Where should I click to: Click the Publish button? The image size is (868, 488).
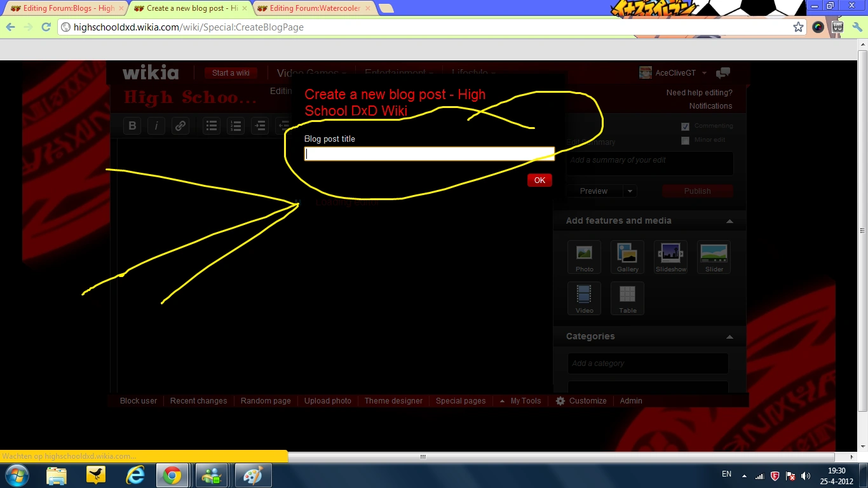[x=697, y=191]
